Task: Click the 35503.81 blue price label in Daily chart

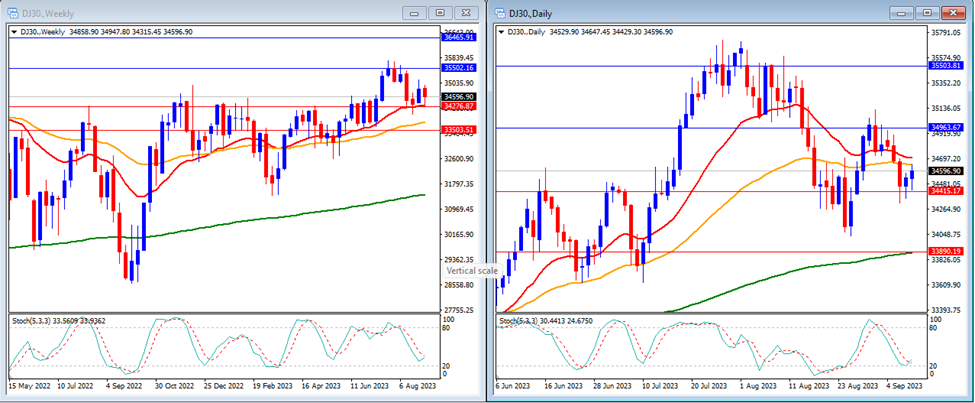Action: click(x=946, y=65)
